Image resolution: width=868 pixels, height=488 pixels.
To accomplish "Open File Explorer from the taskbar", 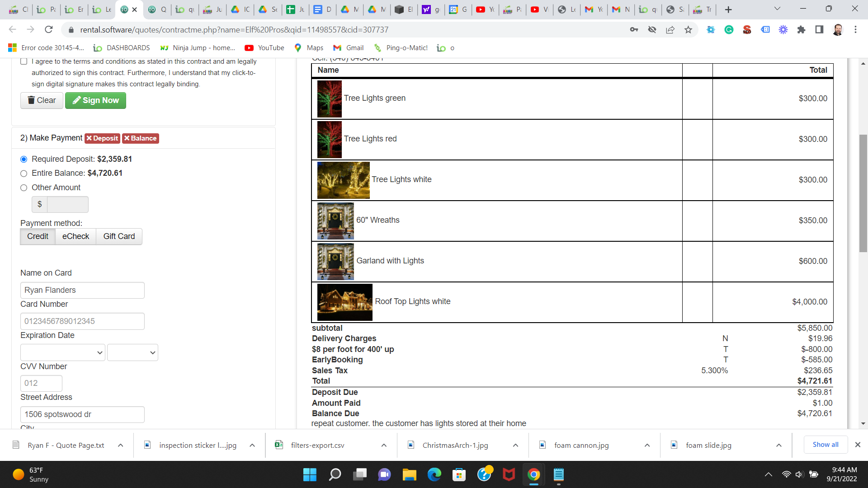I will [x=409, y=474].
